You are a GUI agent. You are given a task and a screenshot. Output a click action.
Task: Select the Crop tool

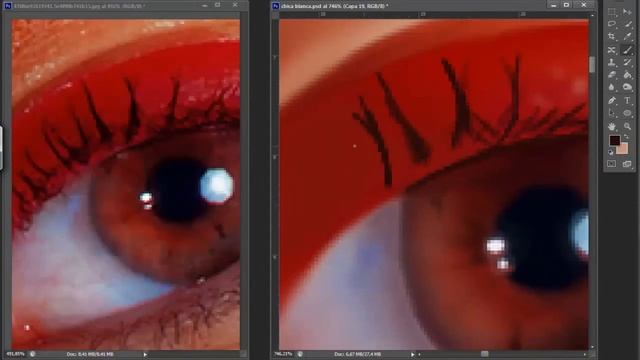click(x=611, y=37)
